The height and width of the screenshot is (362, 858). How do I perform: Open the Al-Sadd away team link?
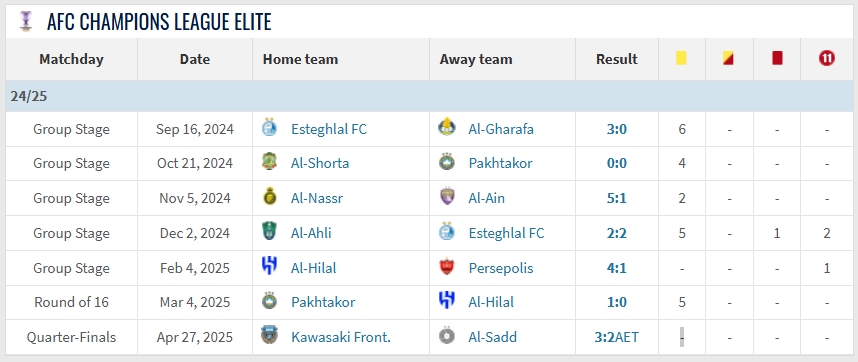tap(492, 337)
